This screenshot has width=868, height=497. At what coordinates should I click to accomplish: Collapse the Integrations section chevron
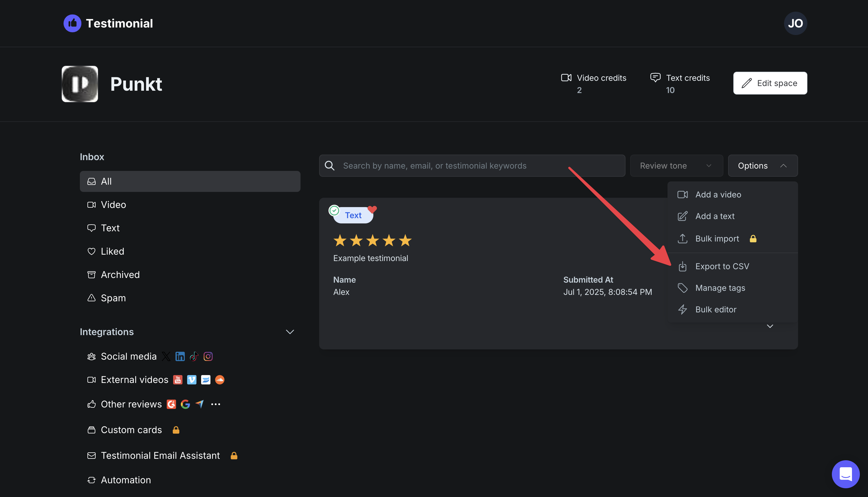pos(289,332)
